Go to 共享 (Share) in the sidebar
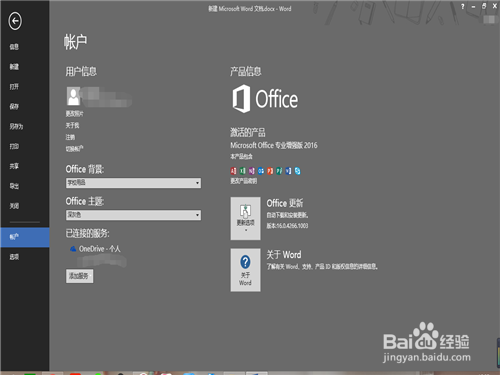The width and height of the screenshot is (500, 375). [x=14, y=166]
